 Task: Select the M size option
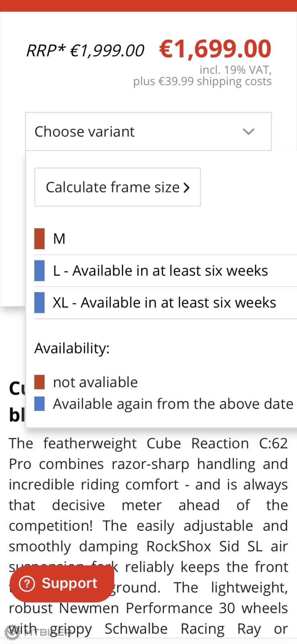point(60,239)
